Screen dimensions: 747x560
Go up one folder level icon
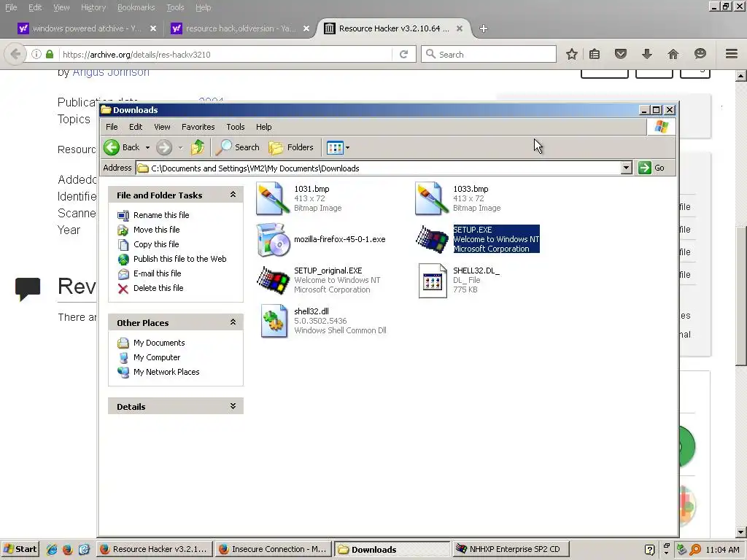[198, 147]
